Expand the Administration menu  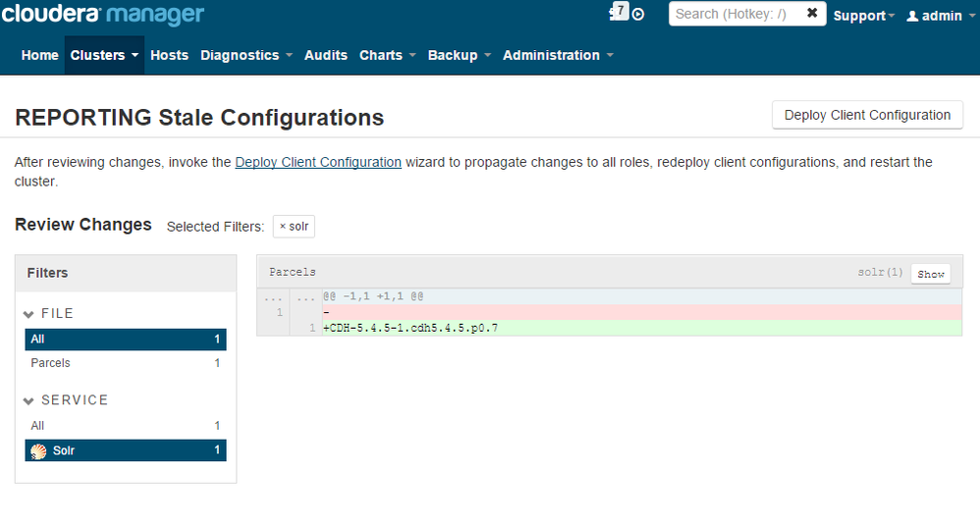(x=558, y=55)
